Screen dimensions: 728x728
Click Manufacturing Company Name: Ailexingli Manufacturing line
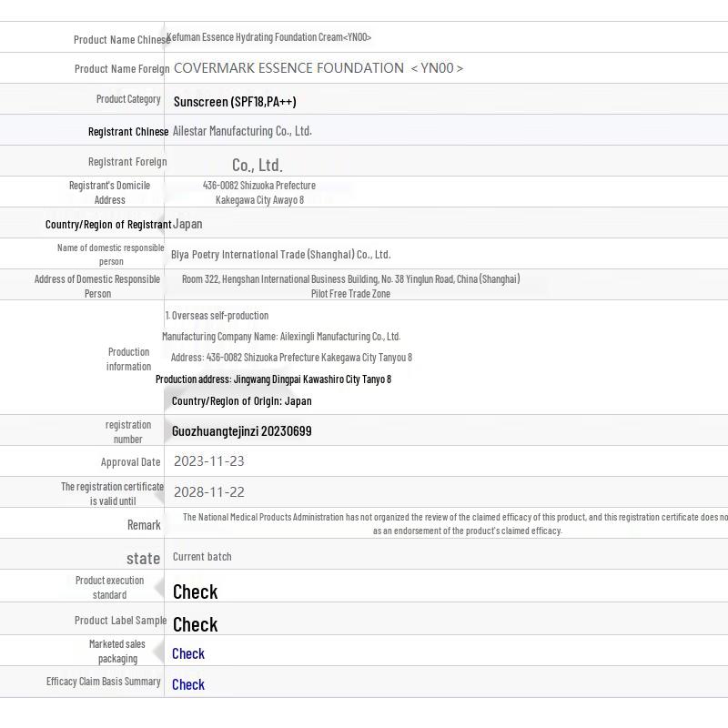click(281, 337)
